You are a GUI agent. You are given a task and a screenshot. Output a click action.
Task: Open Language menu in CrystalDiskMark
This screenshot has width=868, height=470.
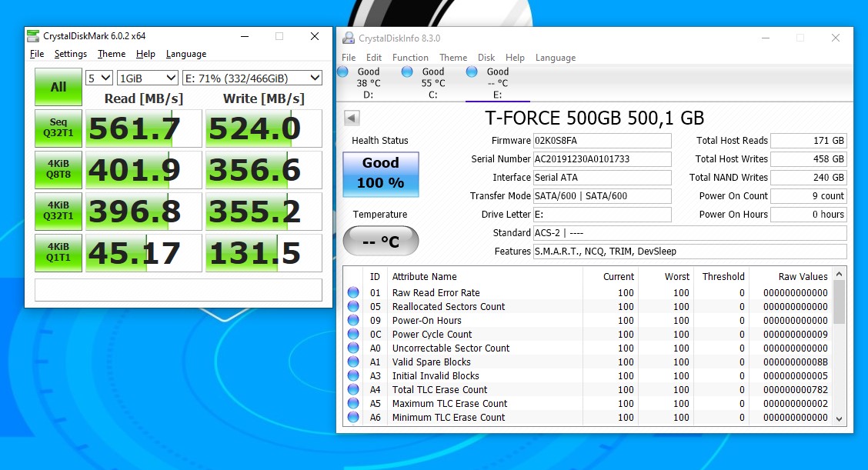186,54
